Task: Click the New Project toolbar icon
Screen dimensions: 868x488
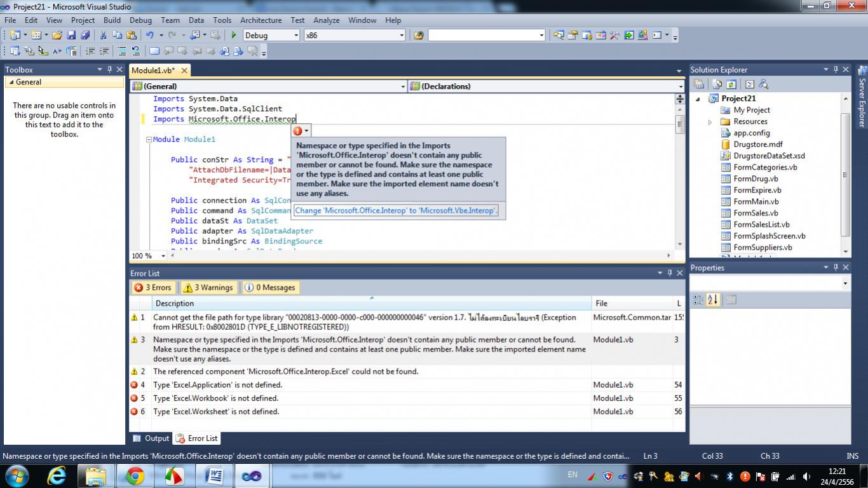Action: tap(15, 36)
